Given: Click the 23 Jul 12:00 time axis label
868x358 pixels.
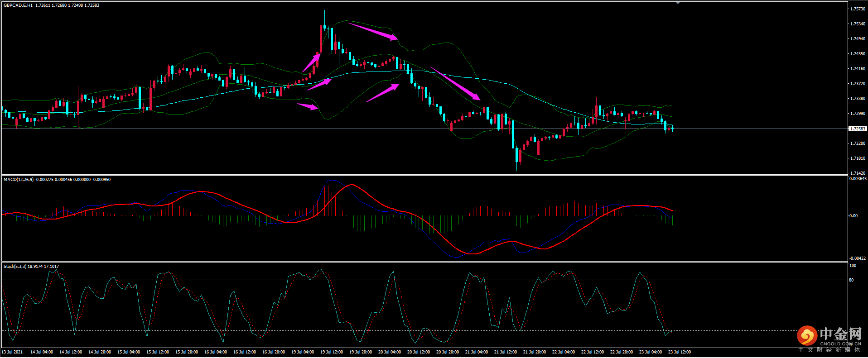Looking at the screenshot, I should 679,352.
